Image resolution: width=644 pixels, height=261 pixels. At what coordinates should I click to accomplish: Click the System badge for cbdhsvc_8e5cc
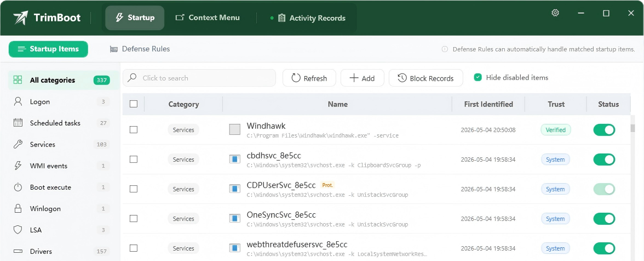tap(555, 160)
